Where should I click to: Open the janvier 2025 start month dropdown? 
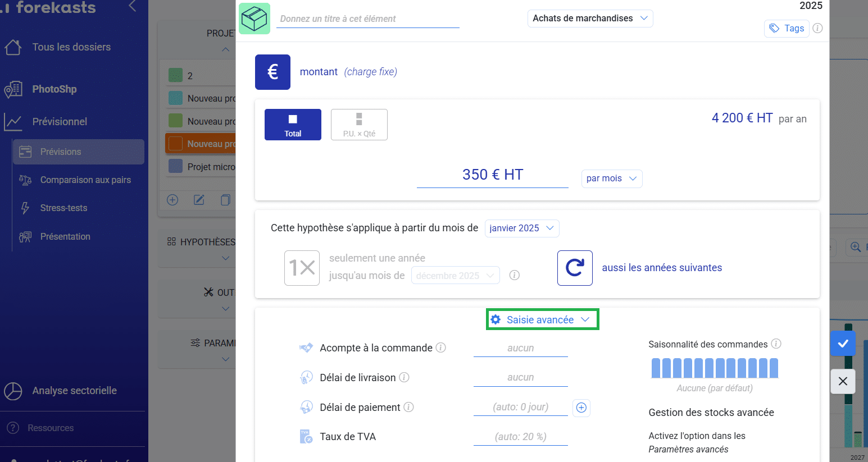tap(521, 228)
